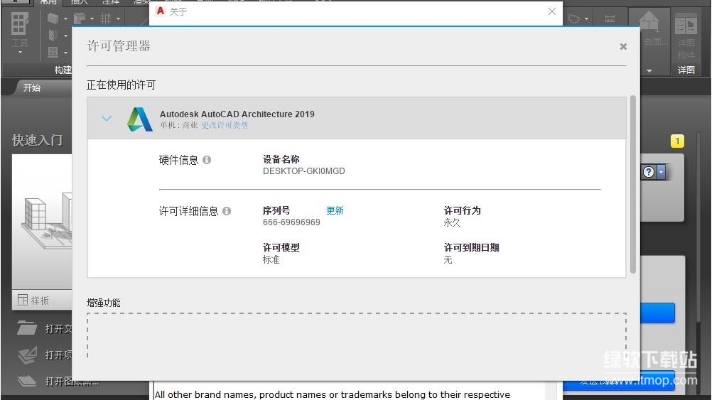The width and height of the screenshot is (712, 400).
Task: Click the yellow notification badge 1
Action: point(677,141)
